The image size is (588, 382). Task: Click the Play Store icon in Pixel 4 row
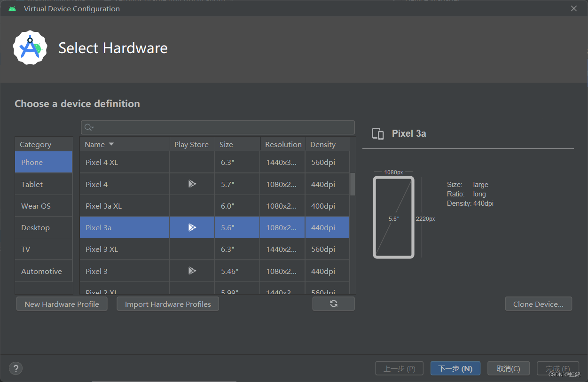192,184
